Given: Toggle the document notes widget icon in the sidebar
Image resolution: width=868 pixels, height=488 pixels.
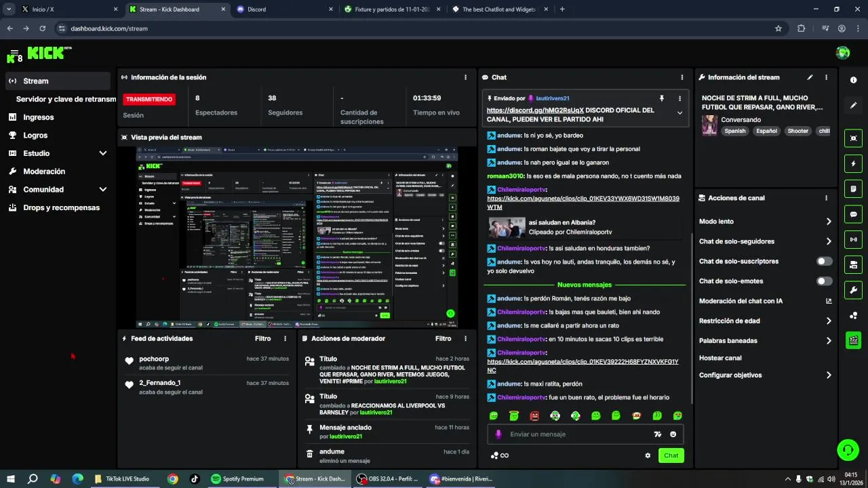Looking at the screenshot, I should point(853,188).
